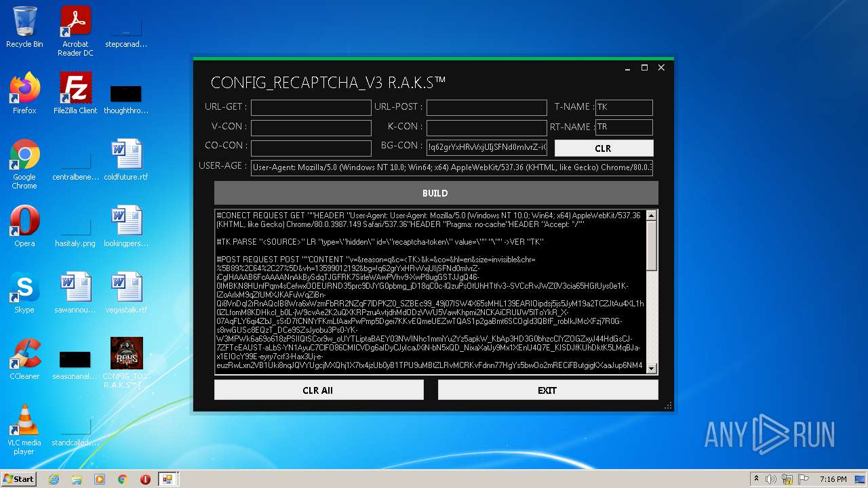
Task: Open media player taskbar icon
Action: click(100, 479)
